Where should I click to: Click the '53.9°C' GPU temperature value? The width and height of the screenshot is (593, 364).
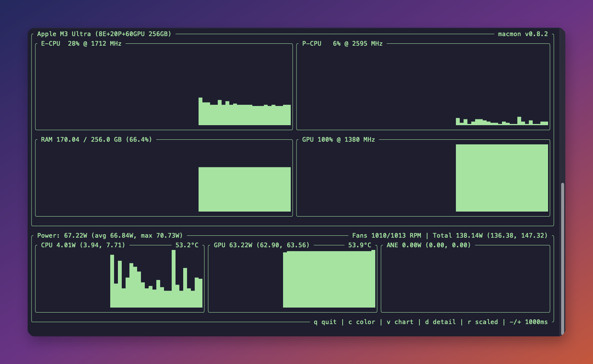pyautogui.click(x=359, y=245)
